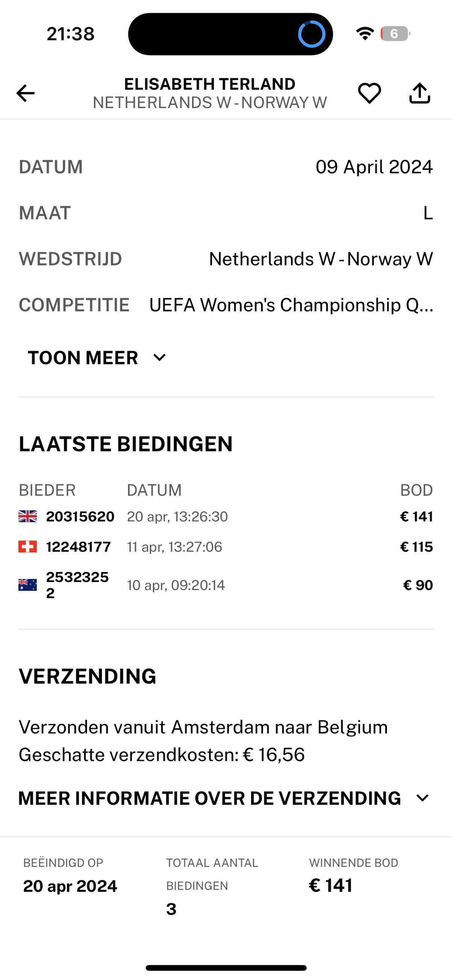Tap the back arrow icon
The width and height of the screenshot is (452, 980).
click(x=26, y=93)
